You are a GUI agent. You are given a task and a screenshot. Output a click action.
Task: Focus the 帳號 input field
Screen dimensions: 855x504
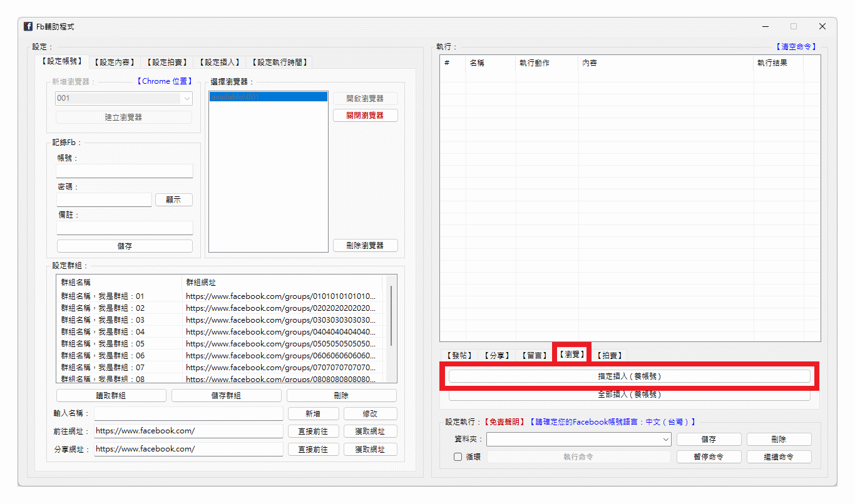click(x=125, y=171)
